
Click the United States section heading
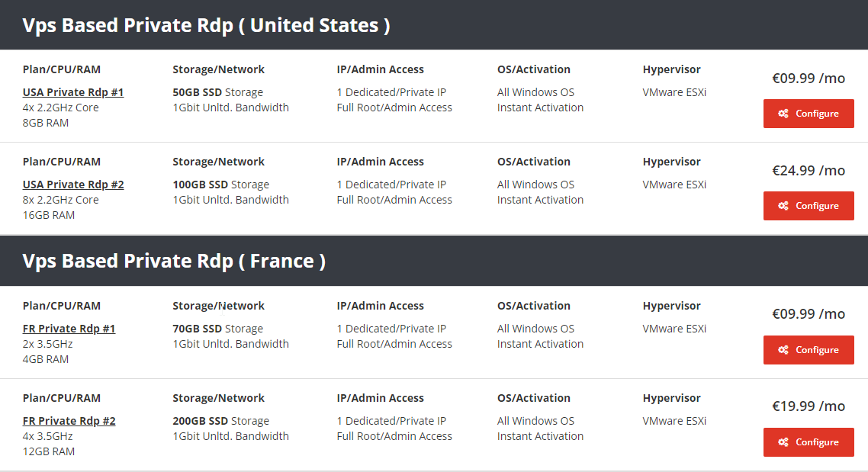pyautogui.click(x=206, y=25)
